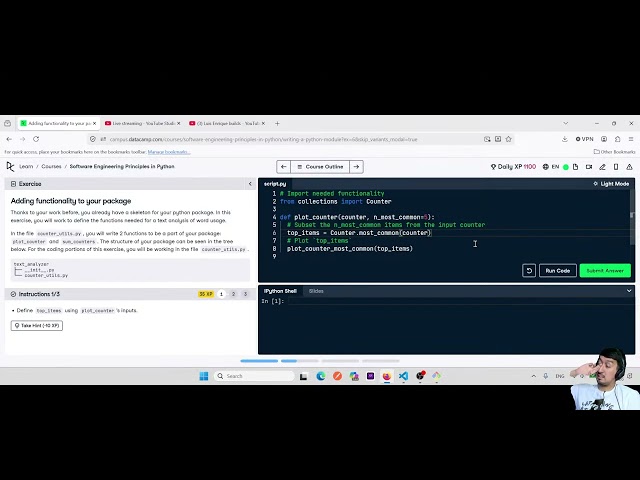
Task: Open the Slides tab
Action: 316,291
